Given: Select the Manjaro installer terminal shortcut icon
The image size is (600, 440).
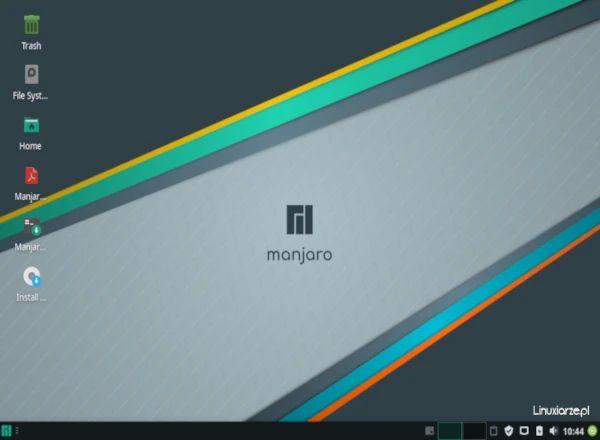Looking at the screenshot, I should coord(32,226).
